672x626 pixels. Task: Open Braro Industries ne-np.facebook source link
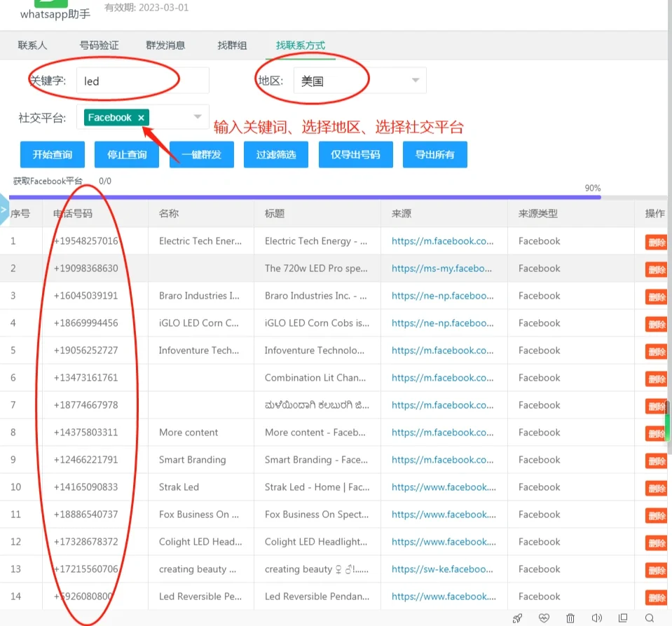click(x=442, y=296)
